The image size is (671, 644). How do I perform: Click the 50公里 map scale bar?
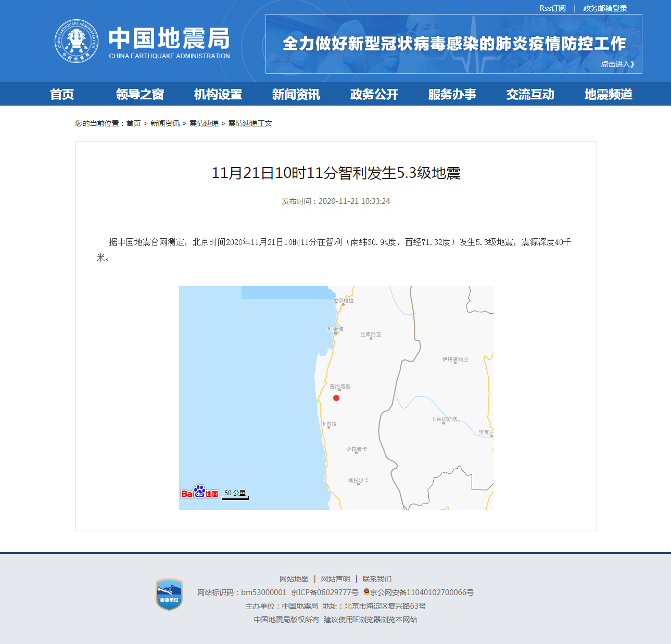(234, 494)
